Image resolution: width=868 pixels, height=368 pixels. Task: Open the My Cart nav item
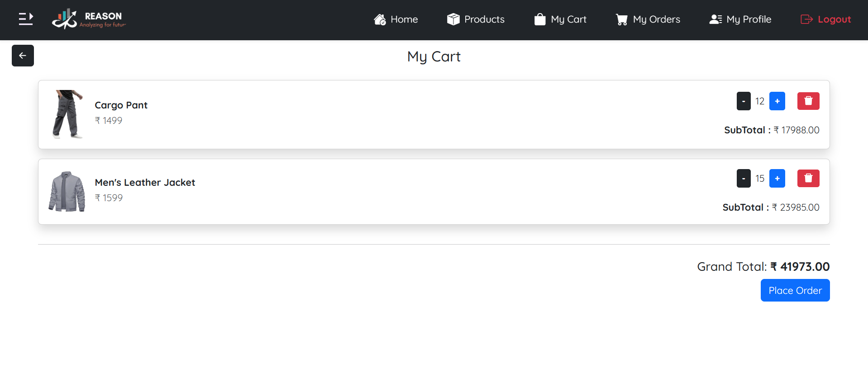click(560, 19)
